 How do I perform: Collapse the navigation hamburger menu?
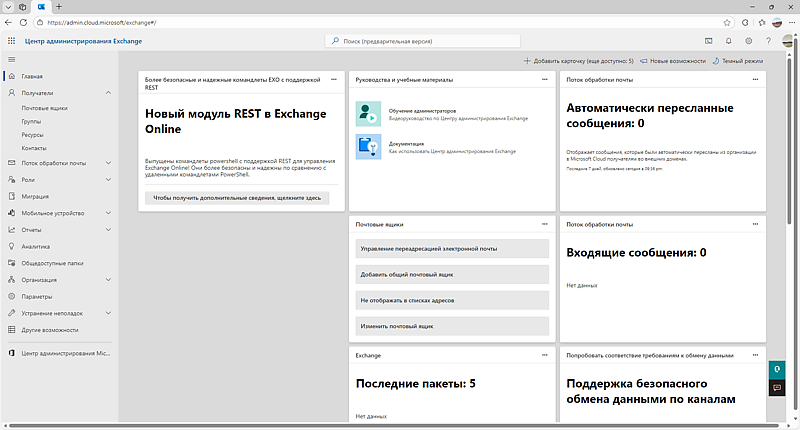(x=11, y=60)
